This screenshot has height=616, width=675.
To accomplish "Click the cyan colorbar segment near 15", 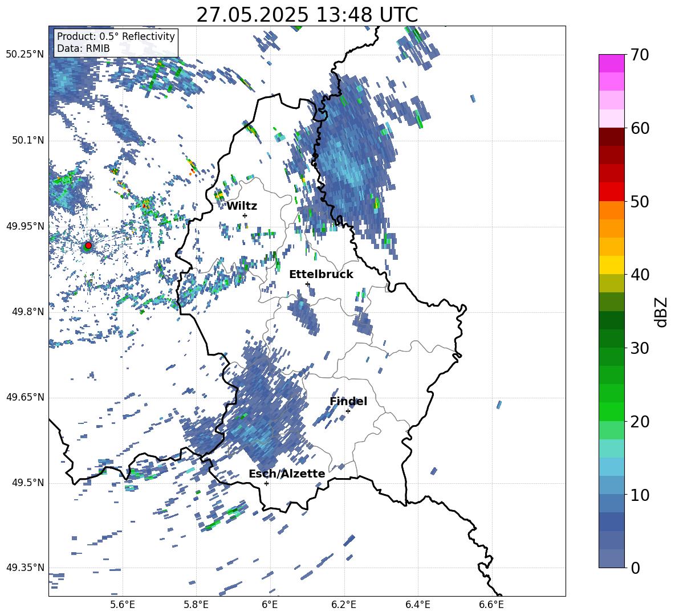I will click(x=611, y=448).
